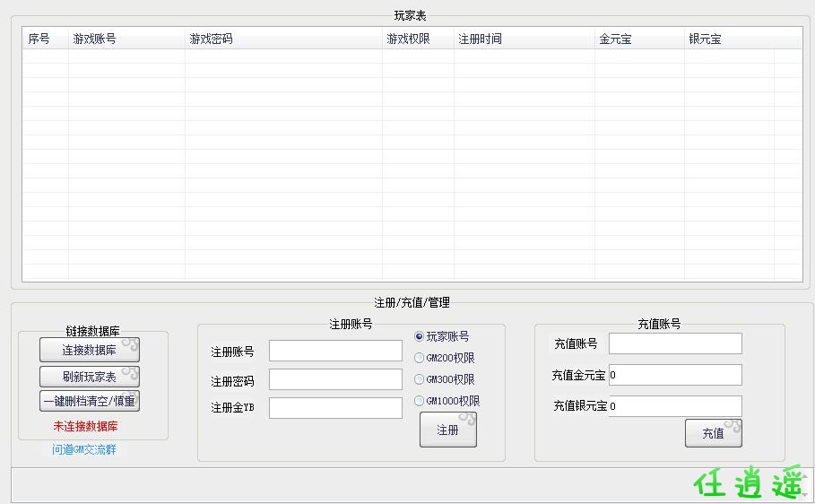Click the 充值金元宝 amount field
The width and height of the screenshot is (815, 504).
coord(675,375)
